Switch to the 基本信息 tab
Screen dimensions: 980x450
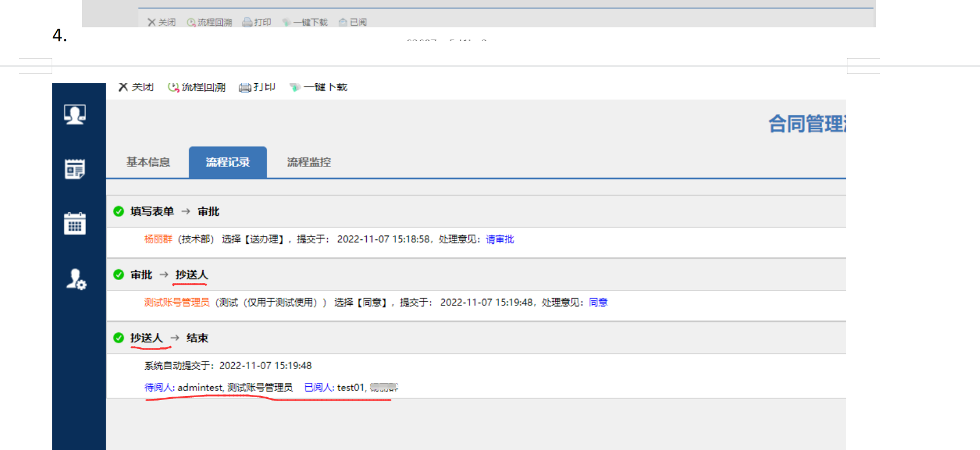point(148,162)
